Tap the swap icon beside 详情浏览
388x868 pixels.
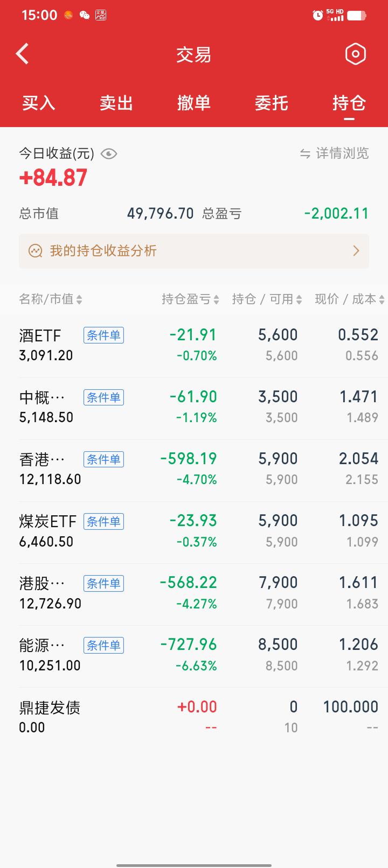pos(305,154)
